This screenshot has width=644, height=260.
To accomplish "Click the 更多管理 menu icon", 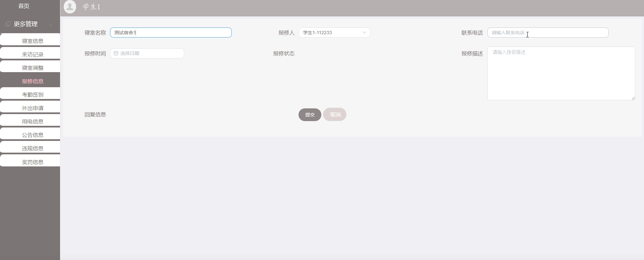I will click(8, 24).
